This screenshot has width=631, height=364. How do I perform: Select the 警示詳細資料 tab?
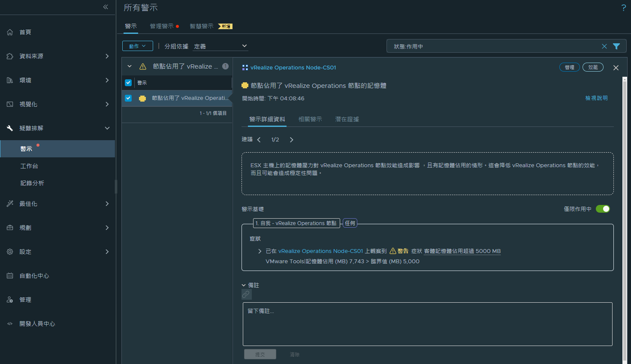click(x=267, y=119)
